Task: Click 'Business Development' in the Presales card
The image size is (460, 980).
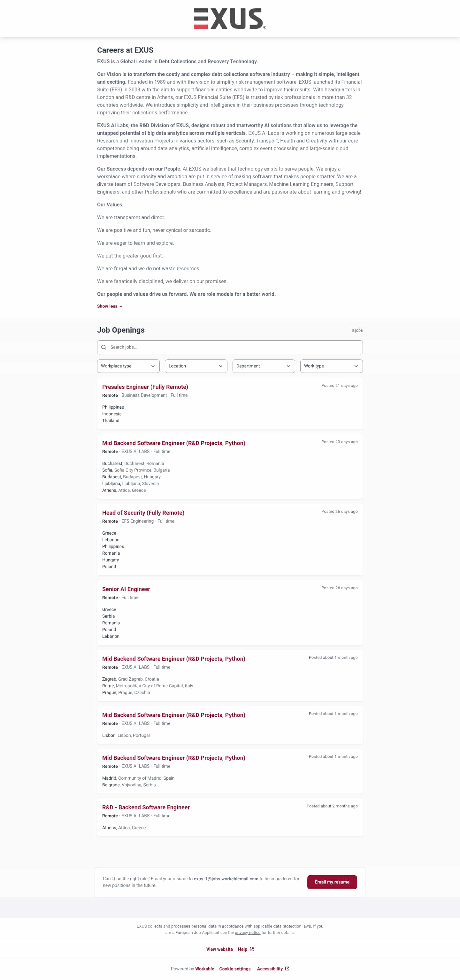Action: point(144,395)
